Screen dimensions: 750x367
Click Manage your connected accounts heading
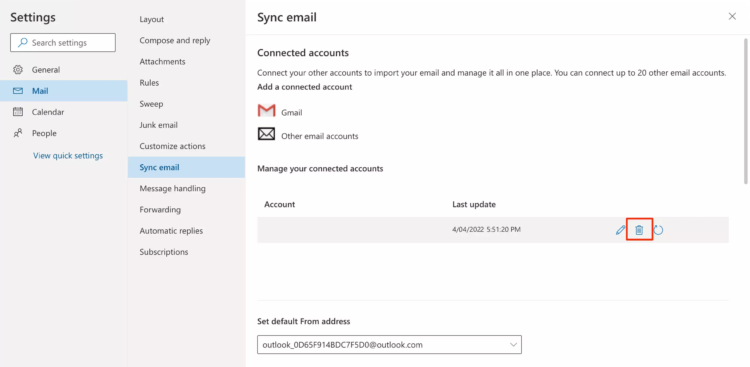320,168
